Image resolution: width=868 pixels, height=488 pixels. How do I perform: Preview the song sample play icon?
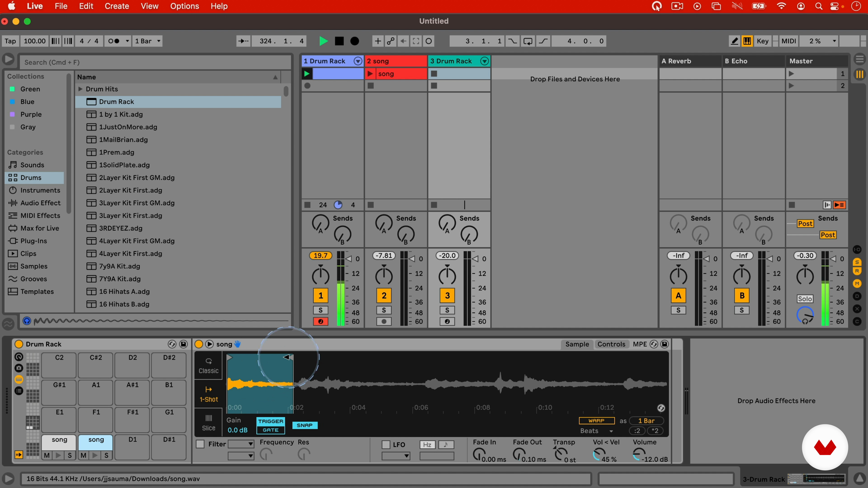coord(209,344)
